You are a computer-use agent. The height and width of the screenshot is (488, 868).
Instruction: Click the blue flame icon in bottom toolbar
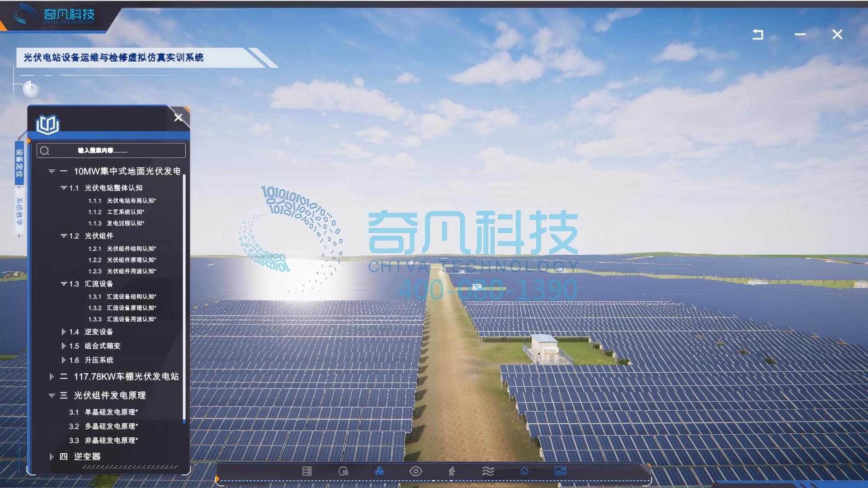coord(524,471)
